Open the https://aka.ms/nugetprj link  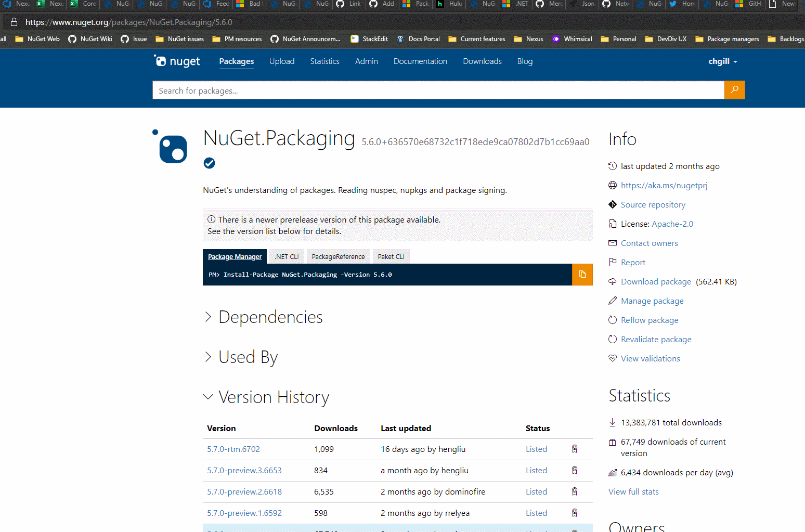point(664,185)
